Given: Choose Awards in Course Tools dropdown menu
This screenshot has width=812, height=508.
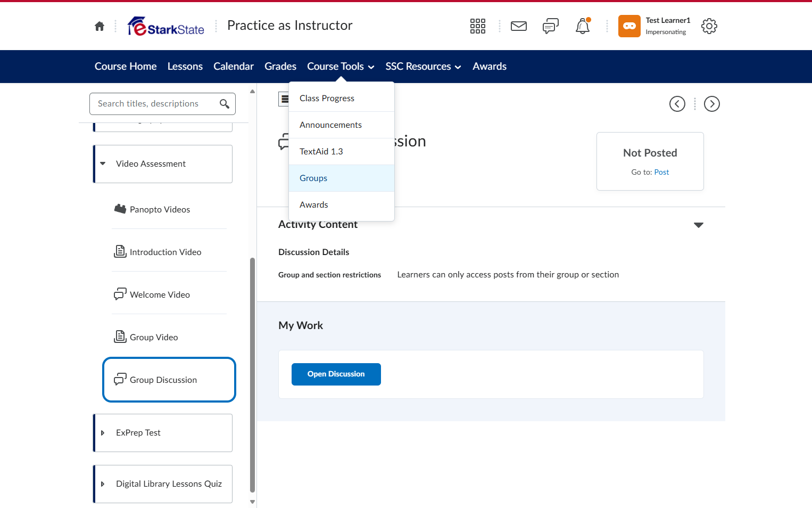Looking at the screenshot, I should 342,205.
